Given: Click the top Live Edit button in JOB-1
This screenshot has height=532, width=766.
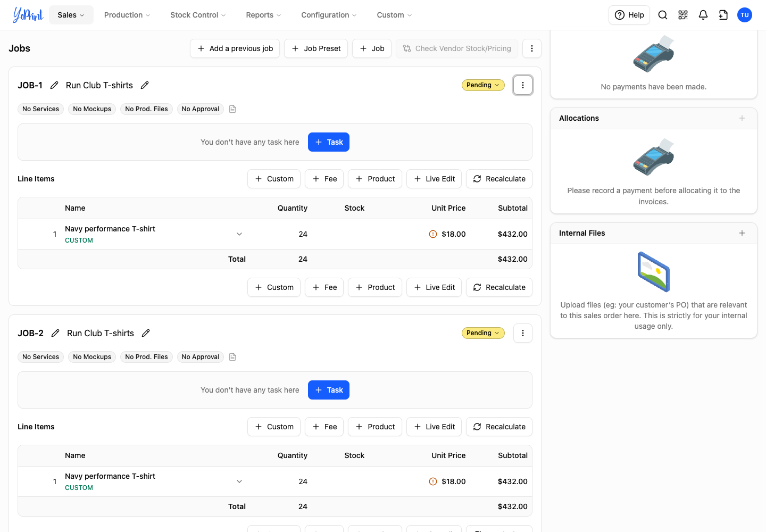Looking at the screenshot, I should click(x=434, y=179).
